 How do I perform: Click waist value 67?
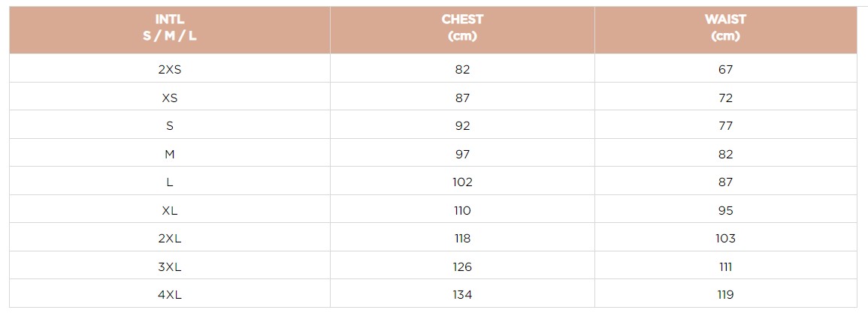725,69
